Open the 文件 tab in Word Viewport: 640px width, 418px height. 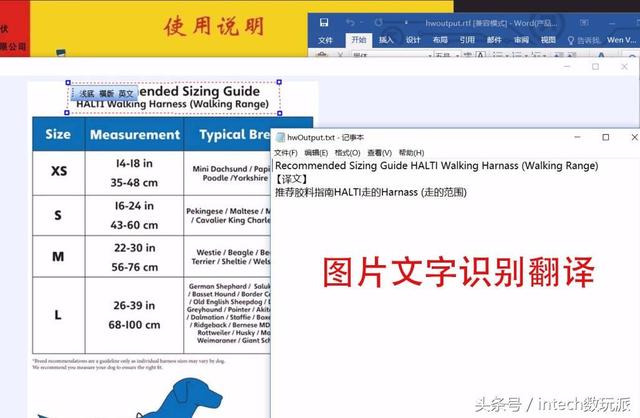325,40
